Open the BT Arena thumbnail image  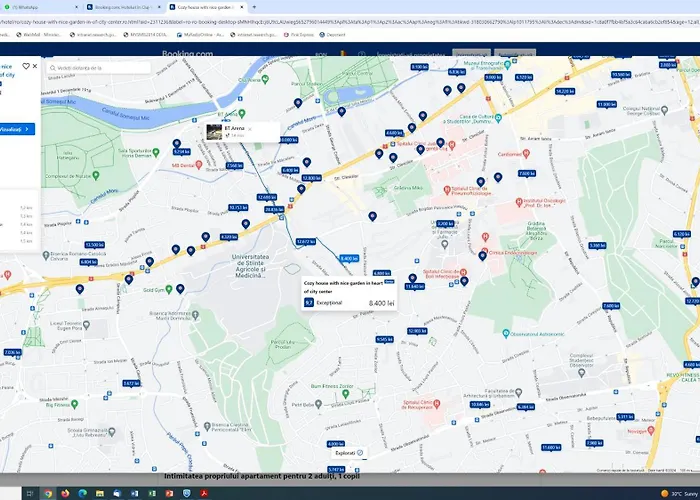[214, 132]
